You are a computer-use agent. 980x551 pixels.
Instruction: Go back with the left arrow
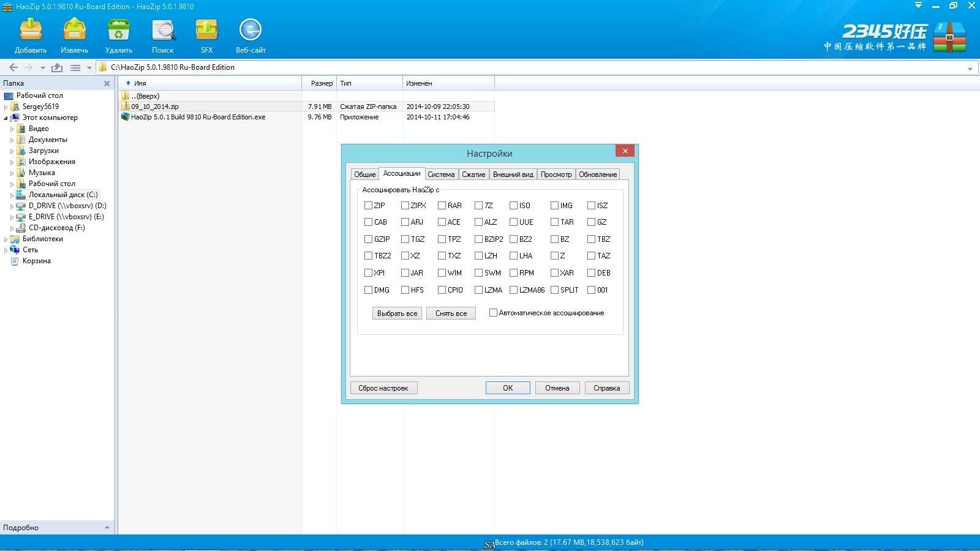click(x=13, y=67)
